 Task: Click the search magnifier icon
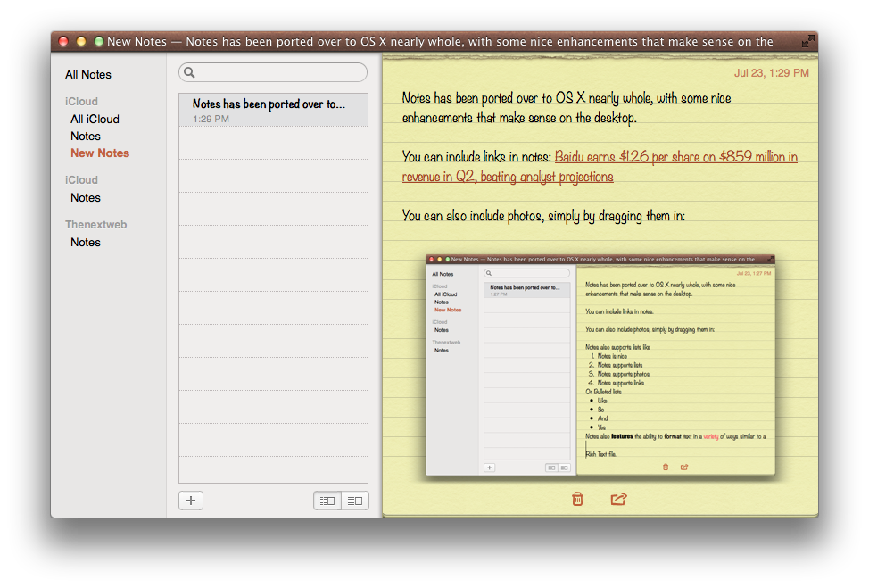pyautogui.click(x=189, y=72)
